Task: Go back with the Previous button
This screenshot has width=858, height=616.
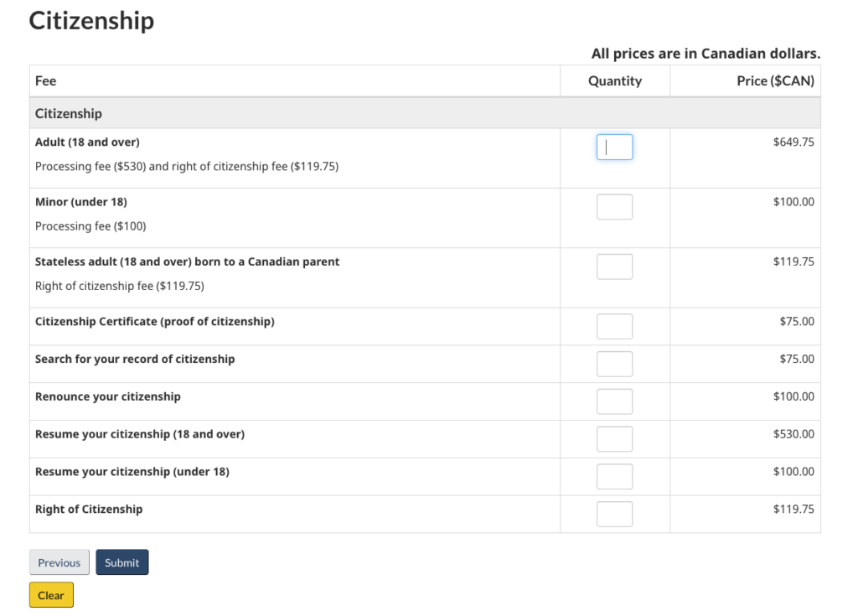Action: coord(59,562)
